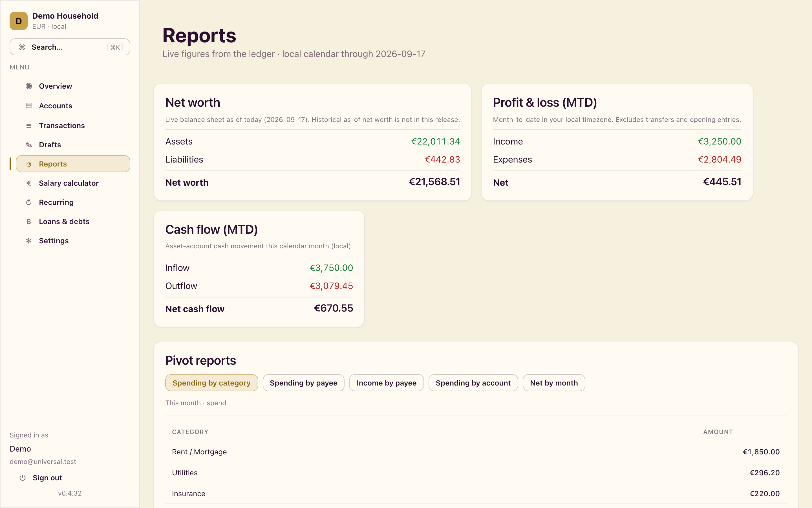Click the CATEGORY column header
812x508 pixels.
(x=190, y=432)
